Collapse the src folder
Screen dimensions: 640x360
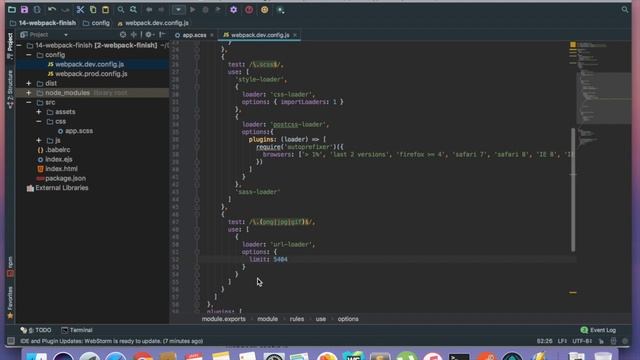point(29,102)
